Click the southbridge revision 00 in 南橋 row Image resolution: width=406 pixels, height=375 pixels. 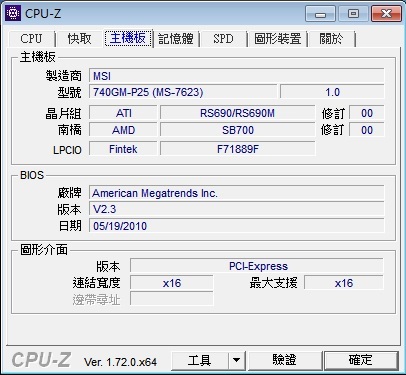pos(367,130)
